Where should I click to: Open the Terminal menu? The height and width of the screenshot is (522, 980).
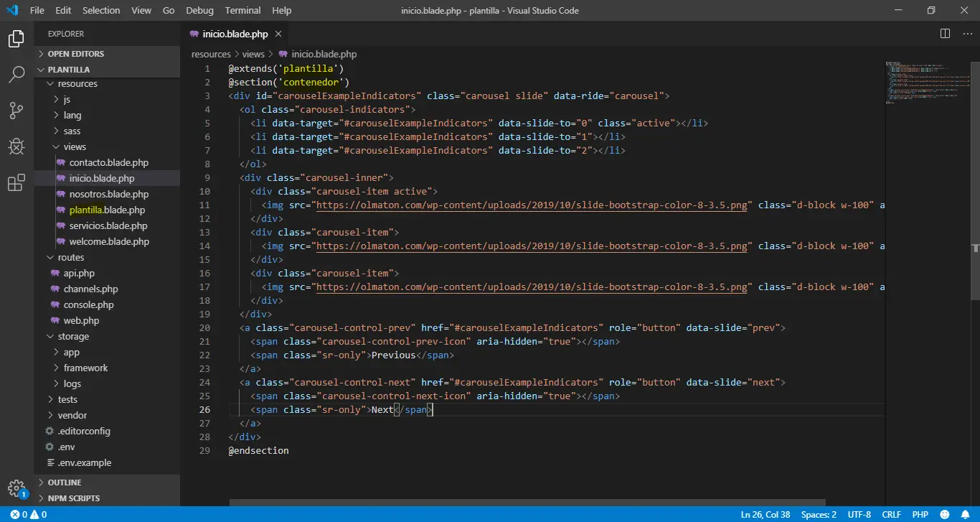[242, 10]
